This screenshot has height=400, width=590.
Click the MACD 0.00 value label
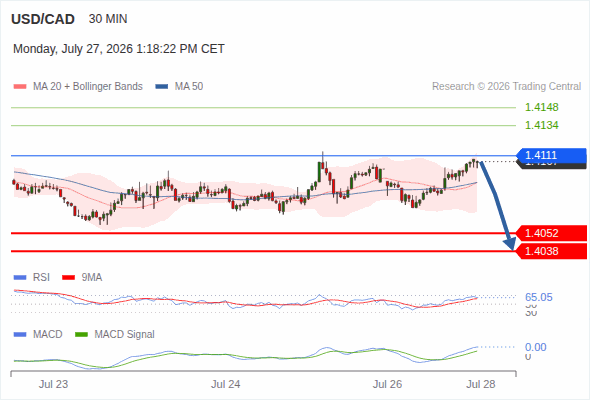click(535, 347)
